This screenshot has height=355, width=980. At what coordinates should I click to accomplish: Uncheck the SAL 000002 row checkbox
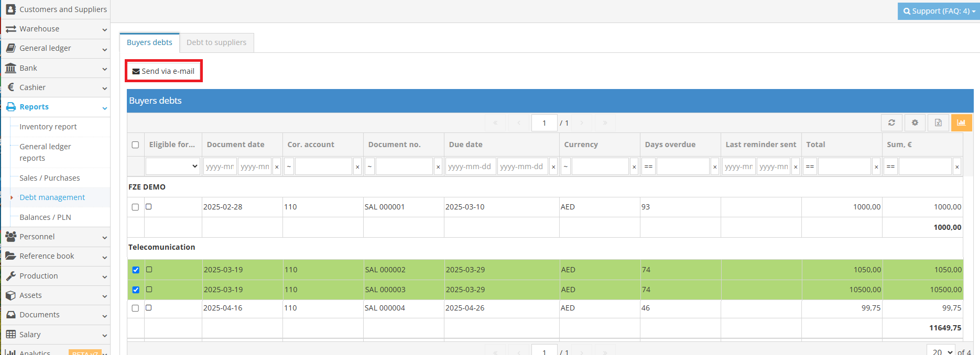point(136,270)
